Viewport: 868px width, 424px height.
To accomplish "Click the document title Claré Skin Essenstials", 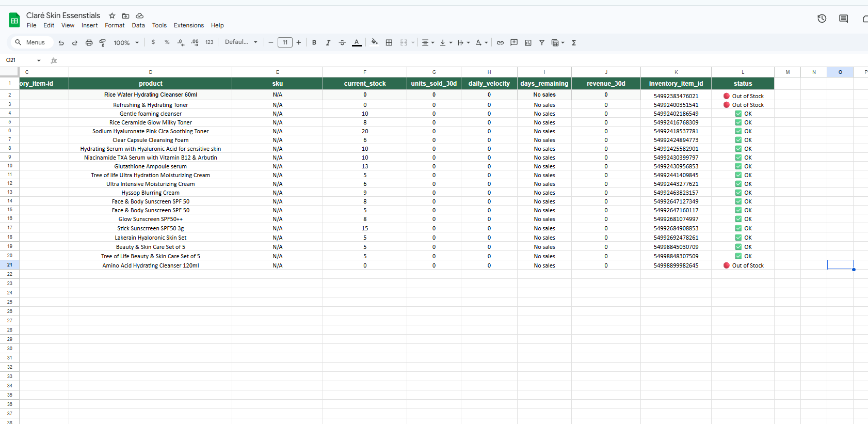I will point(63,15).
